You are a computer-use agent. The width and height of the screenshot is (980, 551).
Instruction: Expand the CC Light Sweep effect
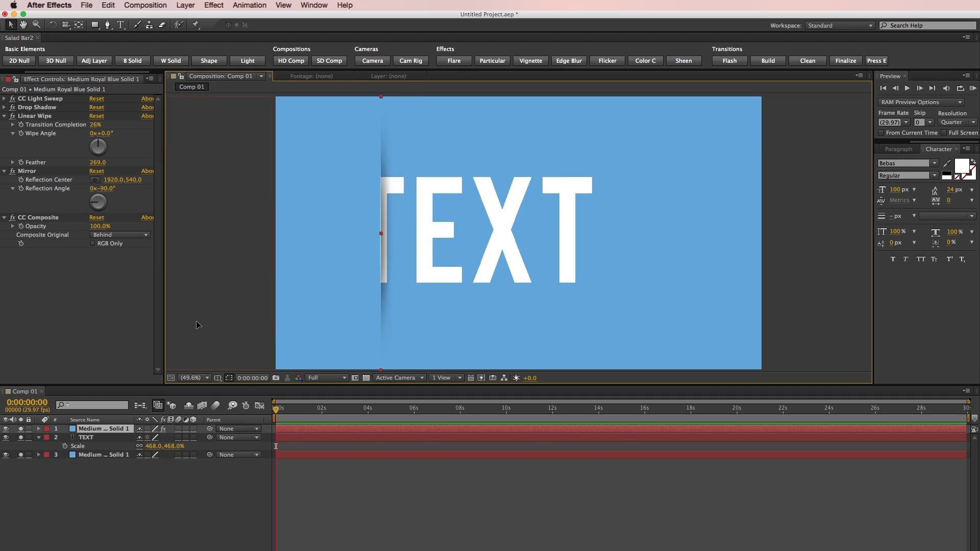pos(4,98)
